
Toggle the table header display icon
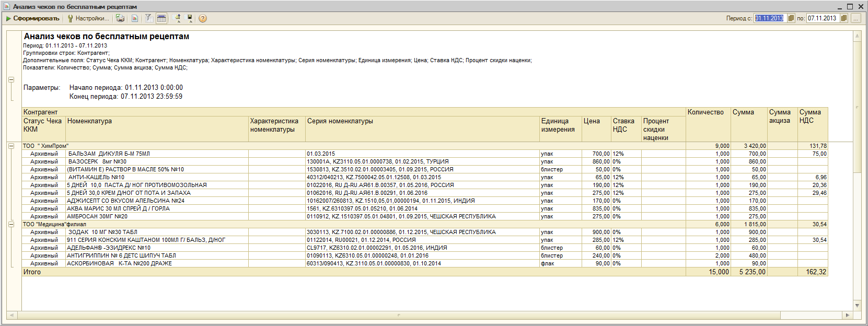coord(161,18)
